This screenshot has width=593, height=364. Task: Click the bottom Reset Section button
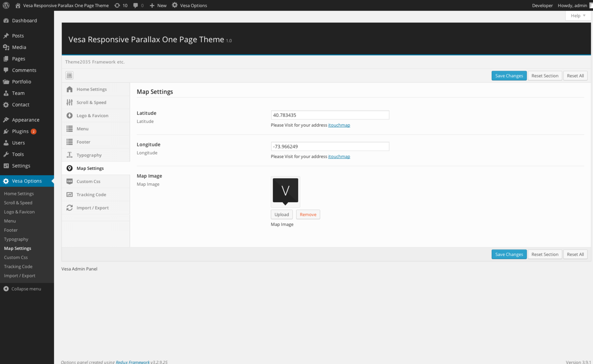[x=544, y=254]
